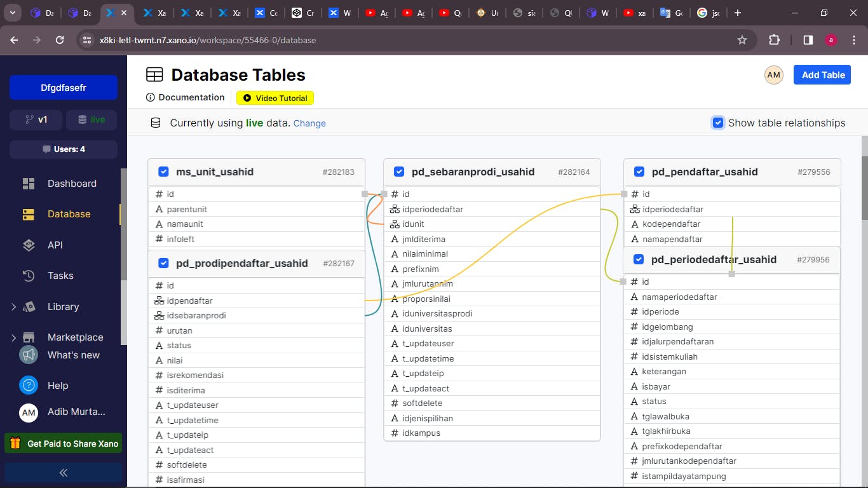
Task: Reload the page in browser
Action: coord(60,40)
